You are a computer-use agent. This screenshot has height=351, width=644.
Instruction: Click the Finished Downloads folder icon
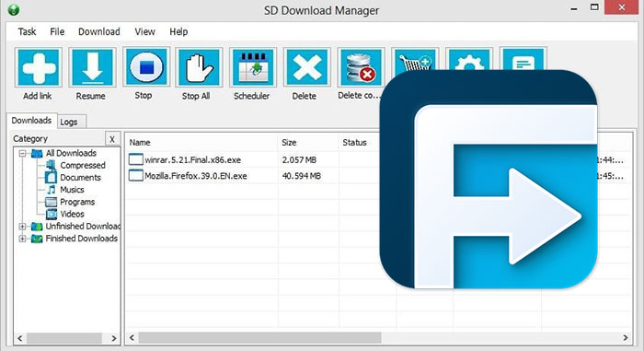coord(37,239)
